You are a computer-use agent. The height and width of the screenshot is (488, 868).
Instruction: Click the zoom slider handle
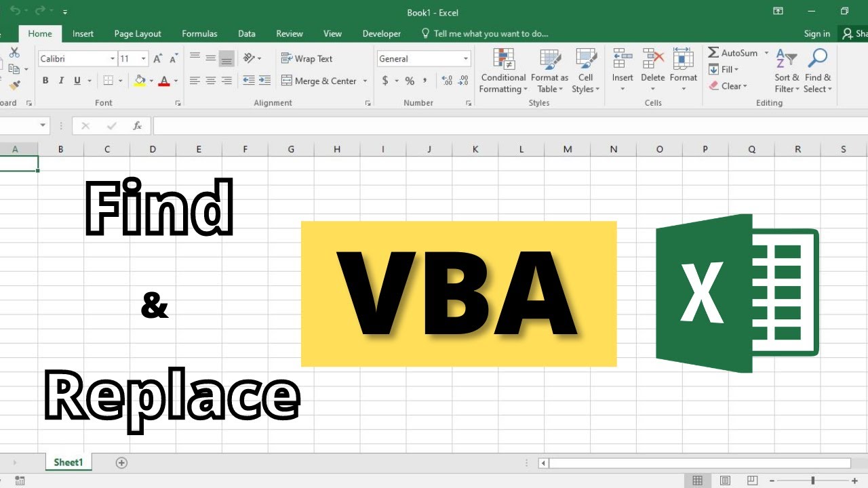coord(812,481)
